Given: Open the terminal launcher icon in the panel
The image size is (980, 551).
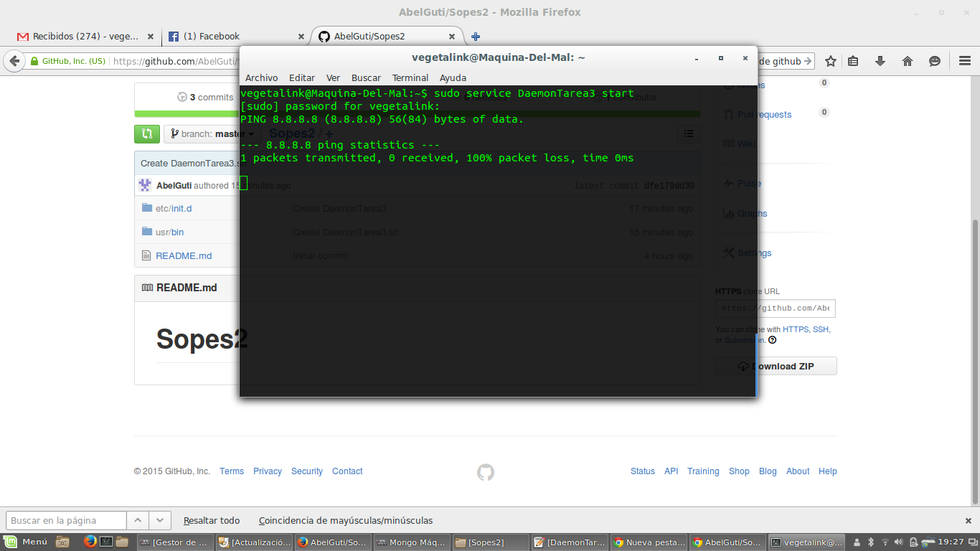Looking at the screenshot, I should click(x=105, y=542).
